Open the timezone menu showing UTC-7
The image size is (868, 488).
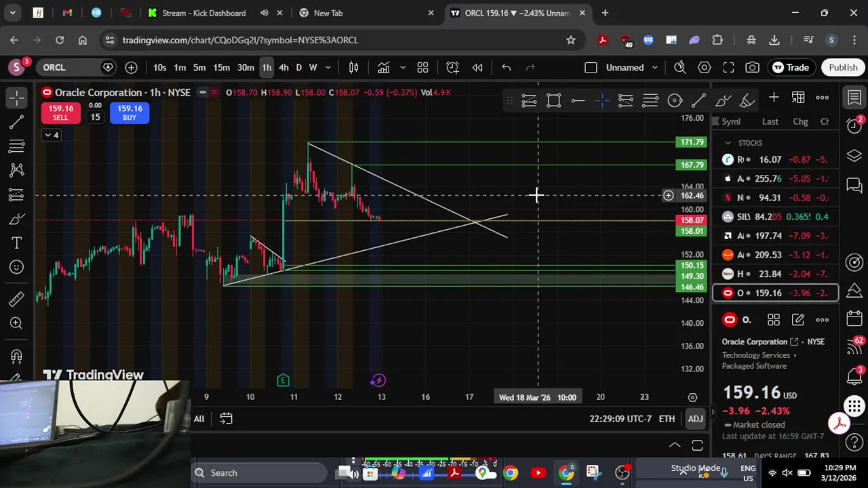coord(620,419)
